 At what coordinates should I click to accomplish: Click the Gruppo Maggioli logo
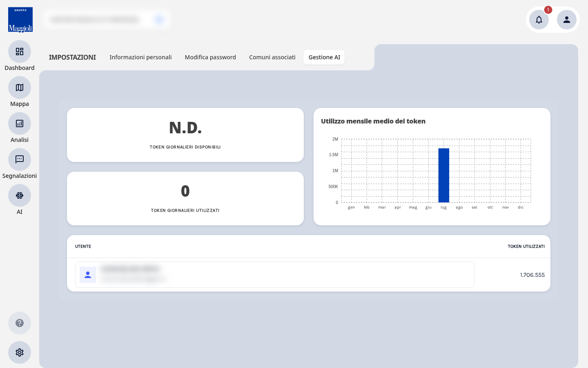click(20, 20)
